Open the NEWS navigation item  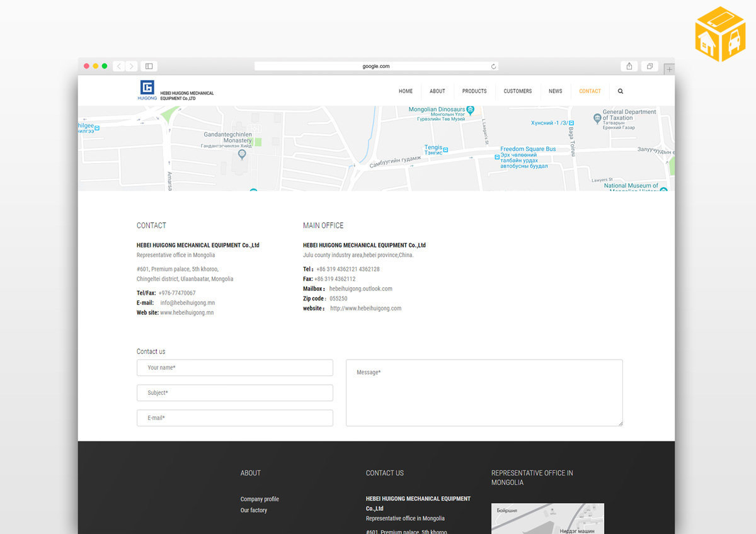tap(555, 91)
